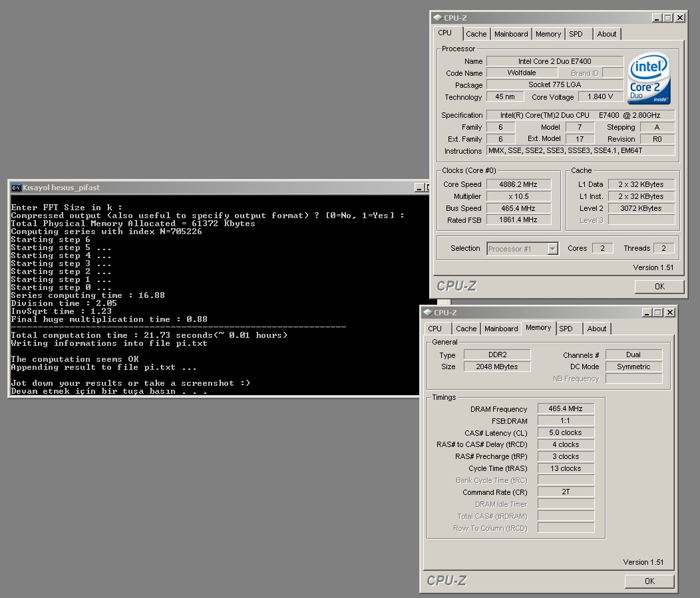
Task: Click OK in the CPU-Z Memory window
Action: click(x=649, y=581)
